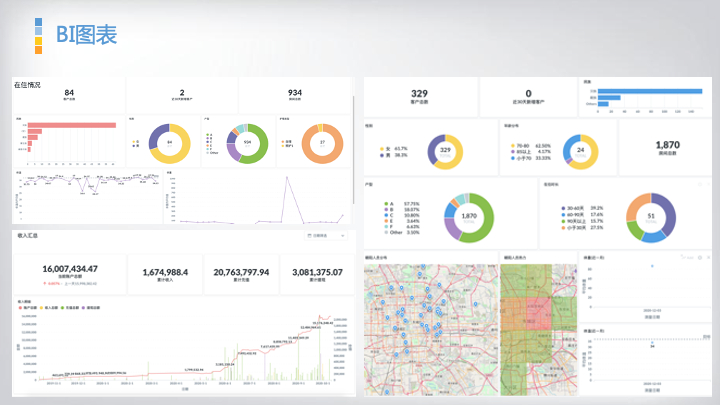Select the 30-60天 39.2% legend row
This screenshot has height=405, width=720.
point(582,208)
